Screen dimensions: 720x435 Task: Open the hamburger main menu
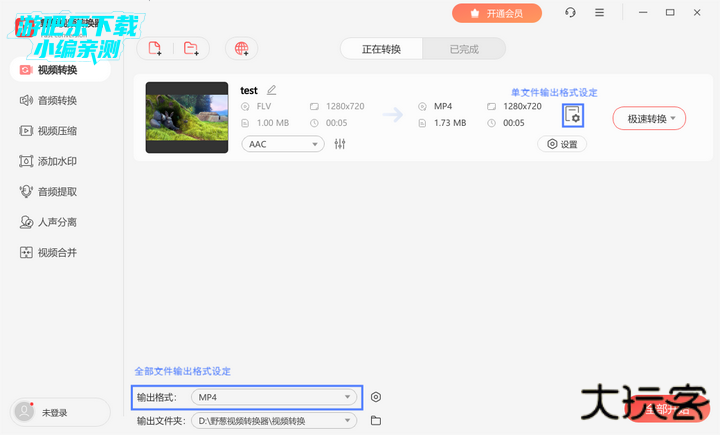coord(599,13)
